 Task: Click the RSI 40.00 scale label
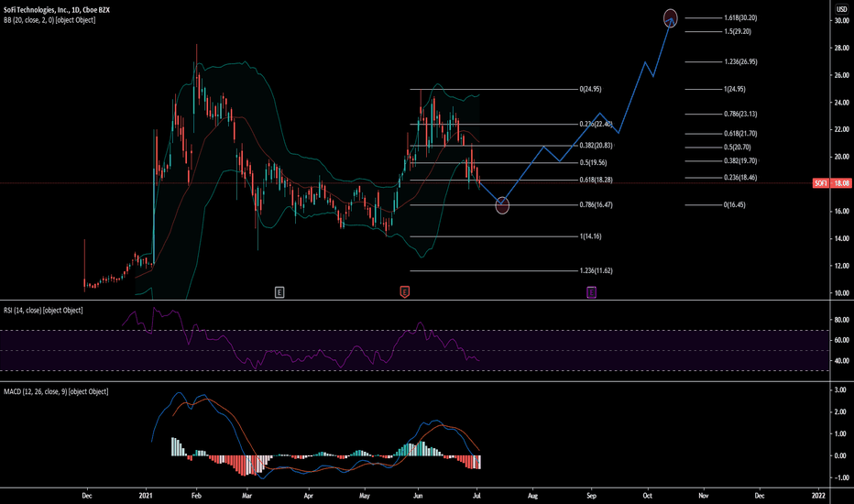pyautogui.click(x=842, y=361)
